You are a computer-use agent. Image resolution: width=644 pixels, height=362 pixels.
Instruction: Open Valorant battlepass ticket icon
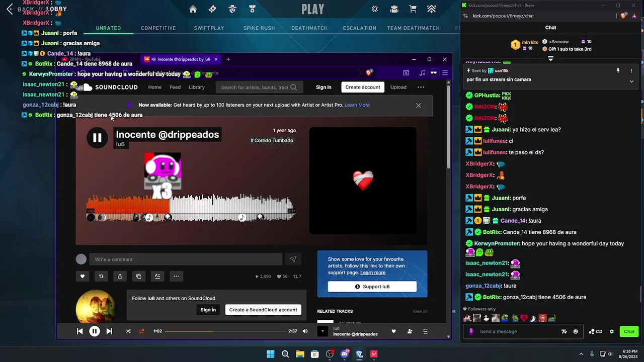coord(212,9)
